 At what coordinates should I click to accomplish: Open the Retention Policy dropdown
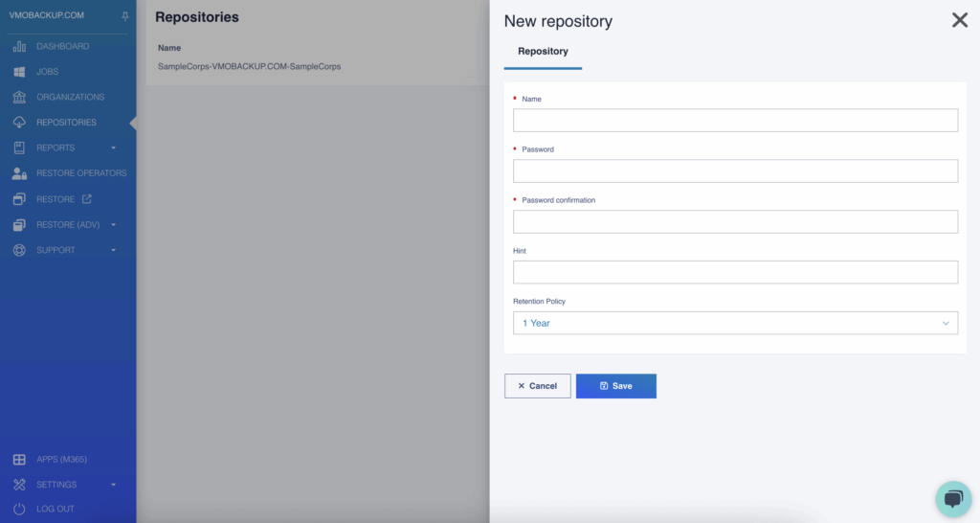pyautogui.click(x=735, y=324)
